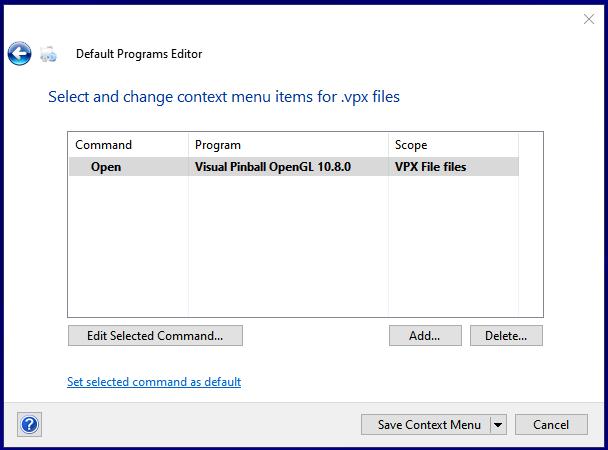Close the dialog with the X icon
The width and height of the screenshot is (608, 450).
click(x=589, y=19)
